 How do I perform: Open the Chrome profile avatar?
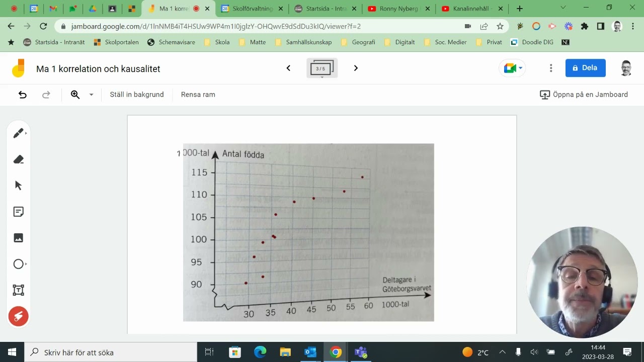(x=617, y=26)
